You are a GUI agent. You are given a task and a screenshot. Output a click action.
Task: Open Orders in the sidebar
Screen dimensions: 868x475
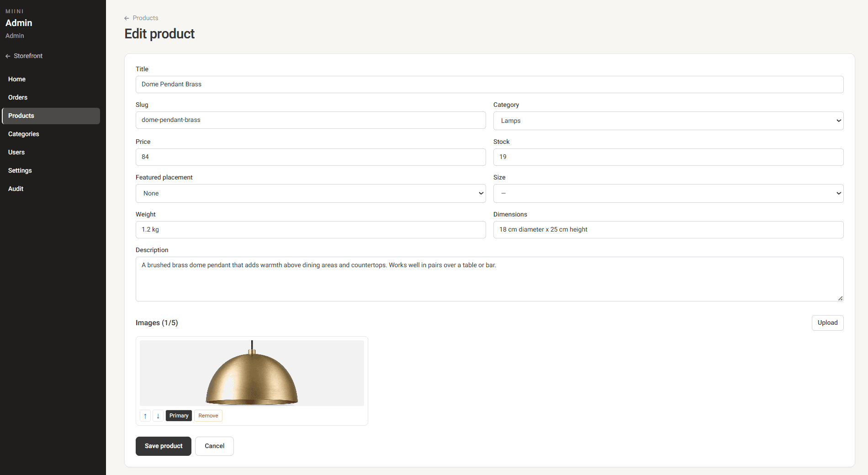[x=51, y=97]
